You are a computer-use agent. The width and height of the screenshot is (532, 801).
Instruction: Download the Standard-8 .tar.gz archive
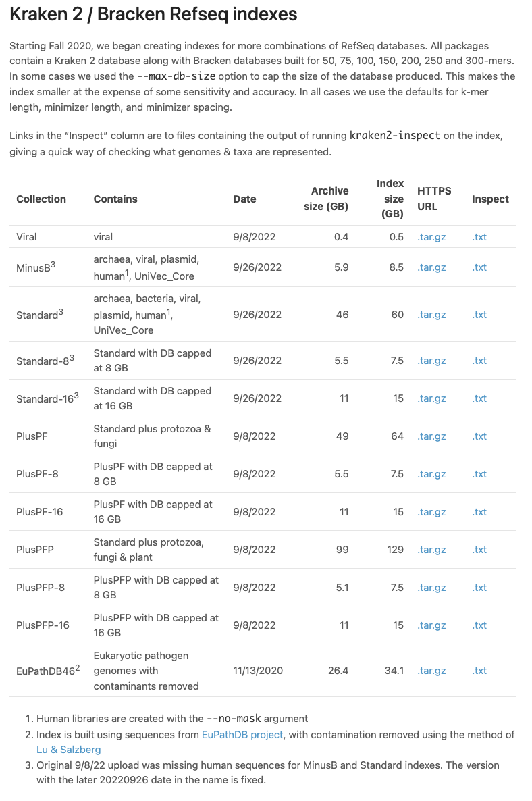(x=431, y=361)
